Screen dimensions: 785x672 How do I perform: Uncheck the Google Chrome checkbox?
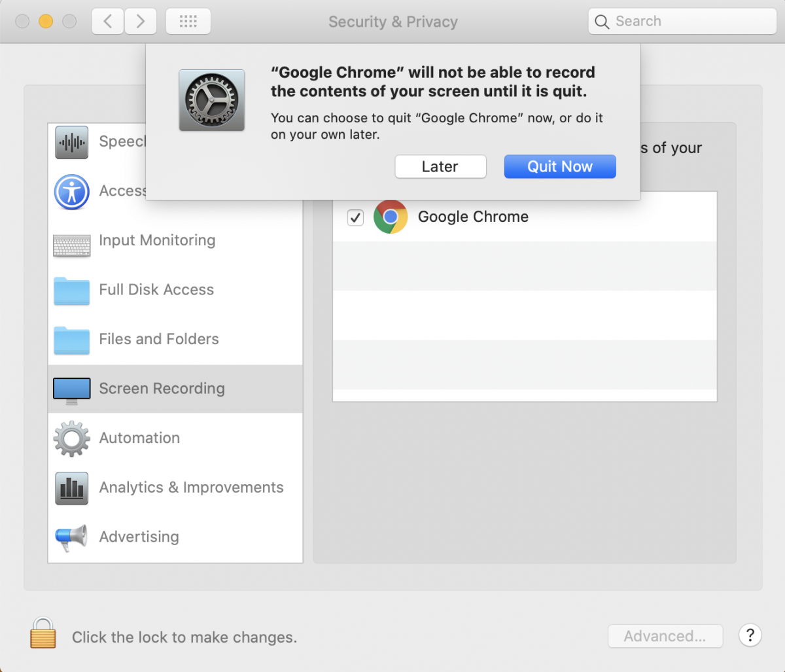355,217
